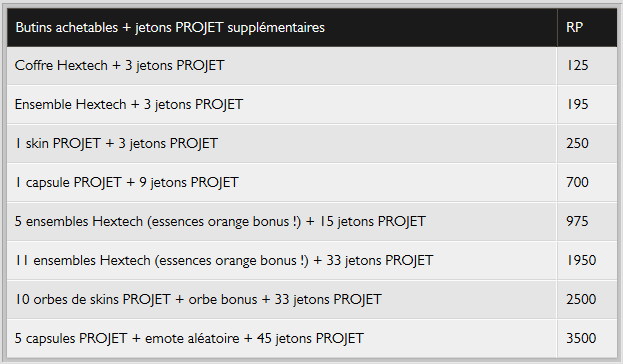
Task: Click the '(essences orange bonus !)' text in 975 row
Action: pyautogui.click(x=224, y=222)
